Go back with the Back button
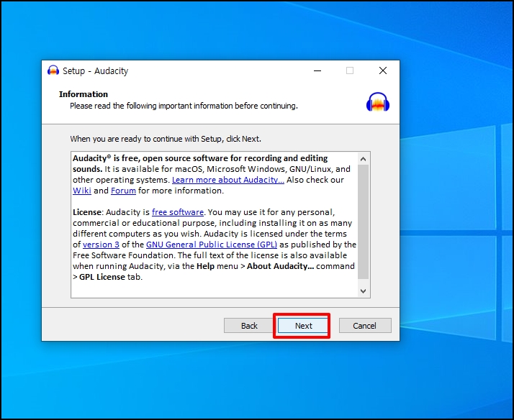This screenshot has width=514, height=420. click(249, 325)
